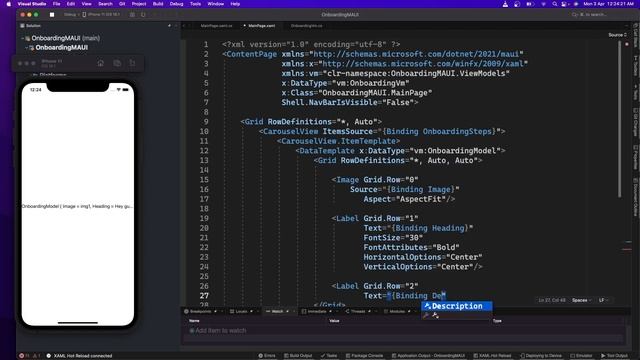This screenshot has height=360, width=640.
Task: Open the Search menu
Action: click(x=105, y=4)
